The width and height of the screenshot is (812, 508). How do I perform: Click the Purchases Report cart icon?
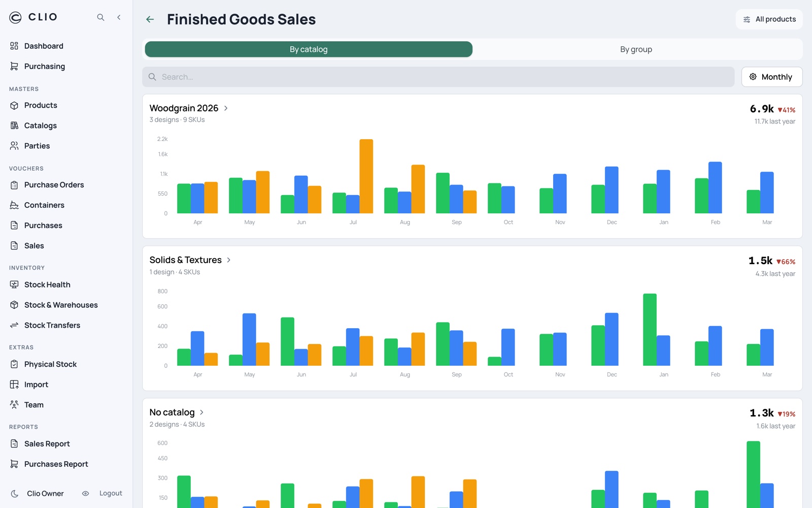[14, 464]
